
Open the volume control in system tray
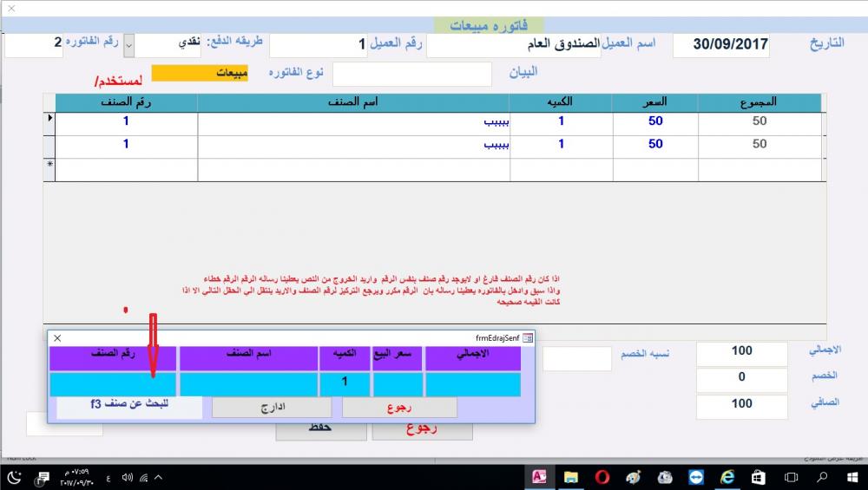click(x=127, y=477)
